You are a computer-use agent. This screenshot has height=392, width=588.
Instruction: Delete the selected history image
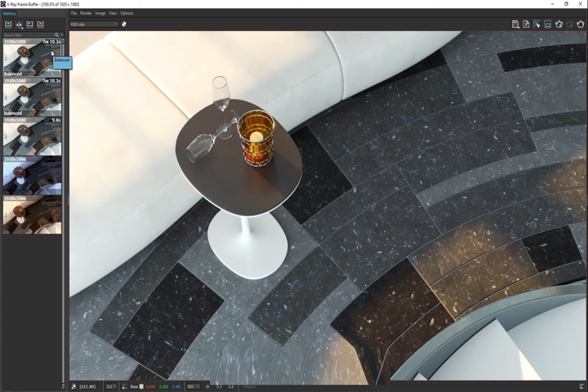click(x=41, y=24)
